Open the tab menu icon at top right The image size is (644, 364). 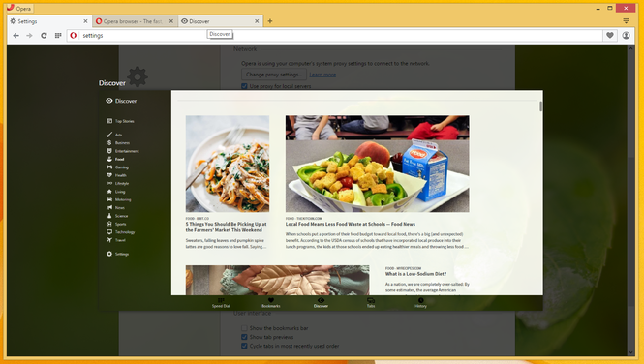tap(626, 21)
